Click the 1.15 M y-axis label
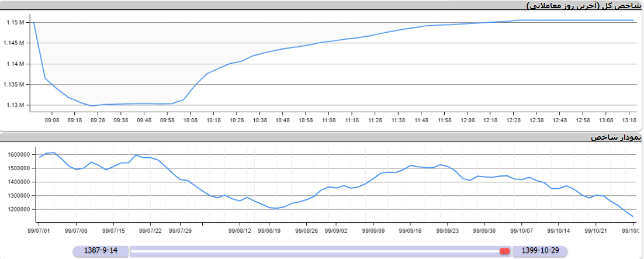This screenshot has height=259, width=644. (15, 23)
